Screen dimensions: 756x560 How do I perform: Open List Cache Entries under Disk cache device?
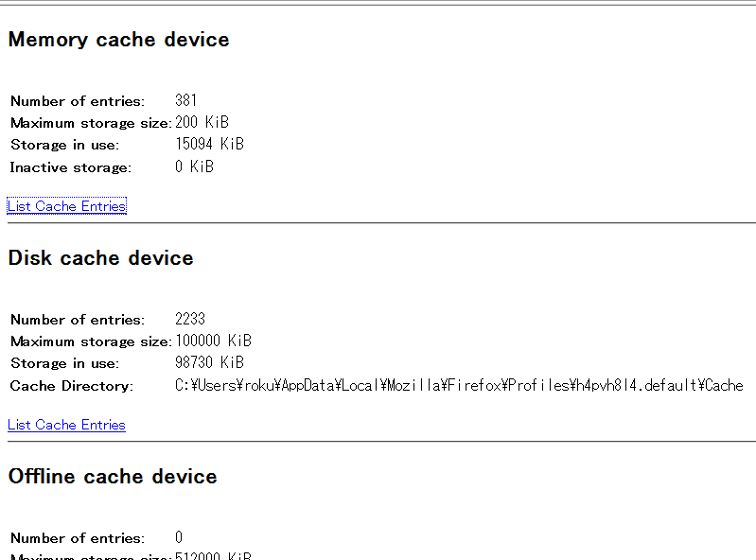(66, 425)
